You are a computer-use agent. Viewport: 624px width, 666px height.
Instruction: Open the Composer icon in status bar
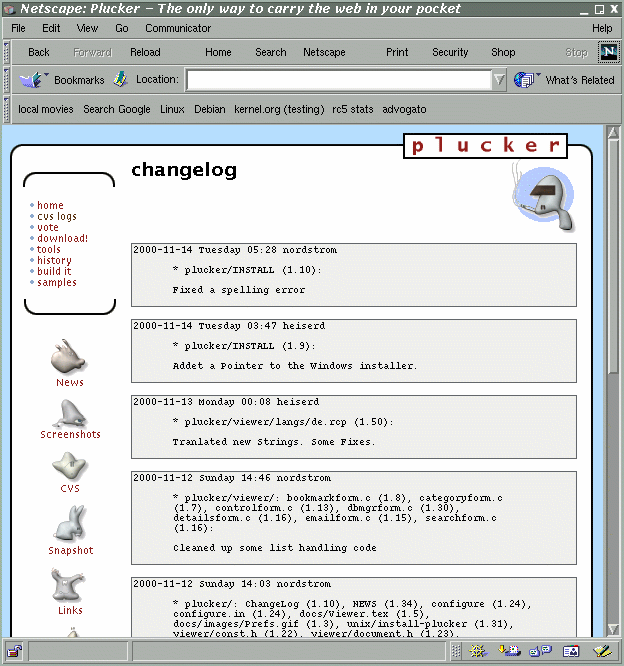(x=602, y=651)
